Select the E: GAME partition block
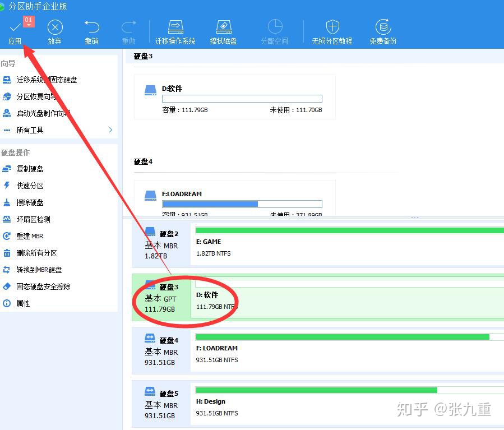Image resolution: width=504 pixels, height=430 pixels. point(348,243)
